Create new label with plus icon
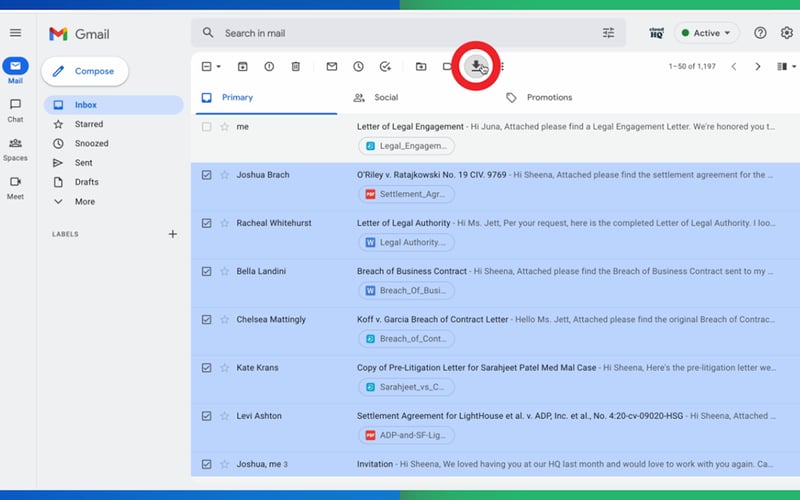This screenshot has height=500, width=800. pyautogui.click(x=172, y=234)
